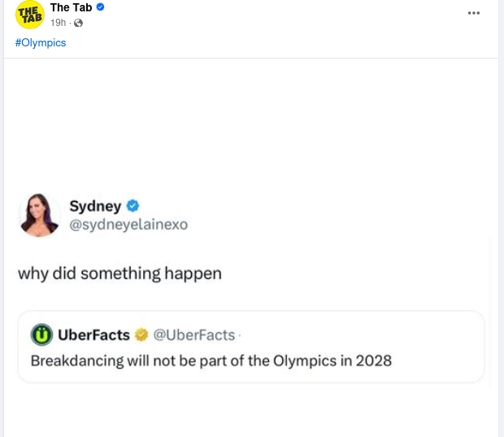Click the @UberFacts handle
The width and height of the screenshot is (504, 437).
coord(193,334)
